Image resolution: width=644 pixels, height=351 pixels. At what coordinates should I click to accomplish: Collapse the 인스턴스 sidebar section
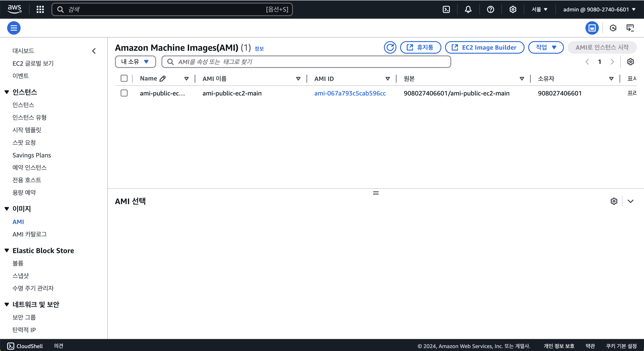[7, 92]
